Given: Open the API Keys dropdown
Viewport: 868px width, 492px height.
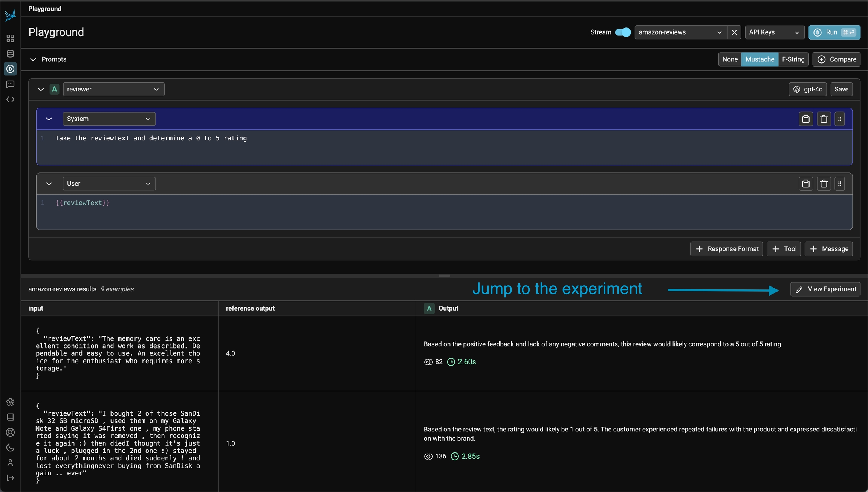Looking at the screenshot, I should (774, 32).
